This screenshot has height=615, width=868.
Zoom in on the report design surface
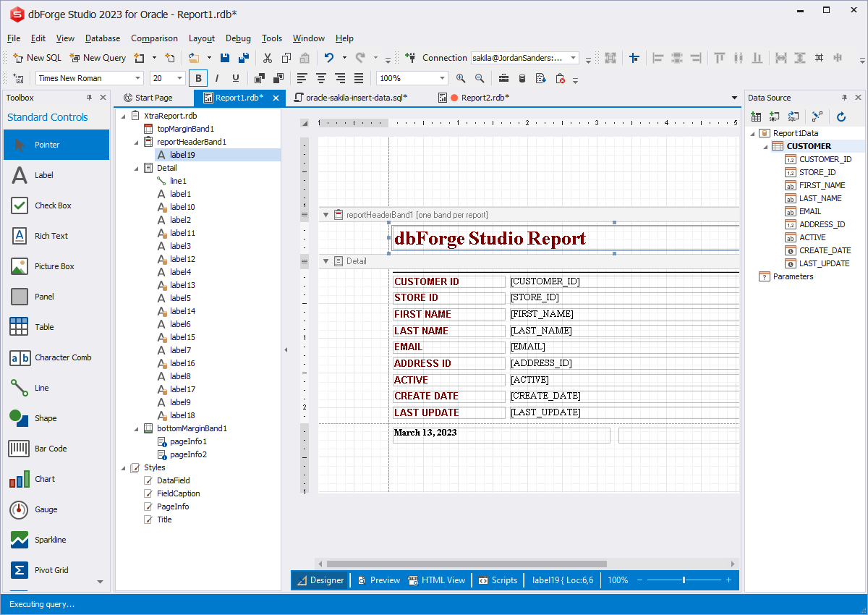[461, 77]
